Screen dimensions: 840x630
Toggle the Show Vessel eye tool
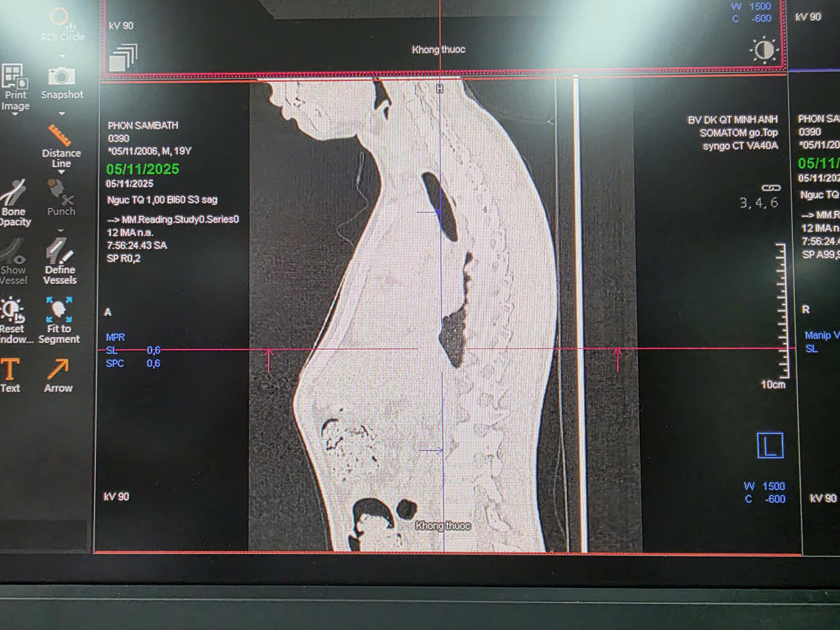coord(13,251)
